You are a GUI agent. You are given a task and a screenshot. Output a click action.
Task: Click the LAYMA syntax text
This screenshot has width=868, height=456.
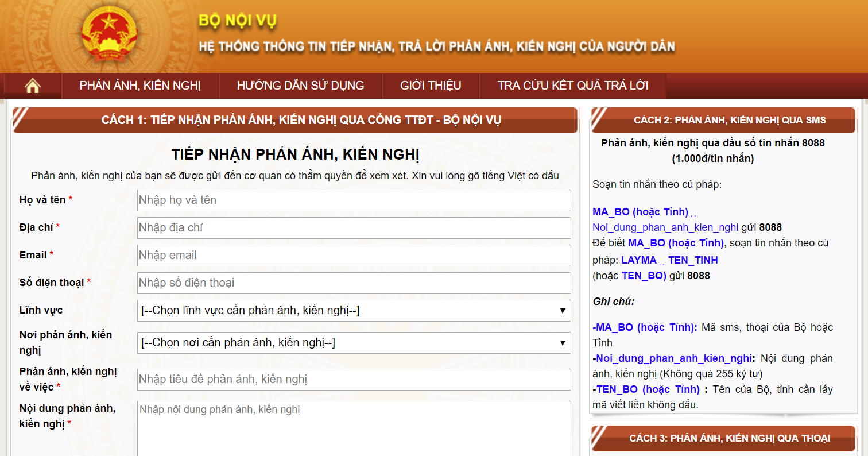click(638, 260)
